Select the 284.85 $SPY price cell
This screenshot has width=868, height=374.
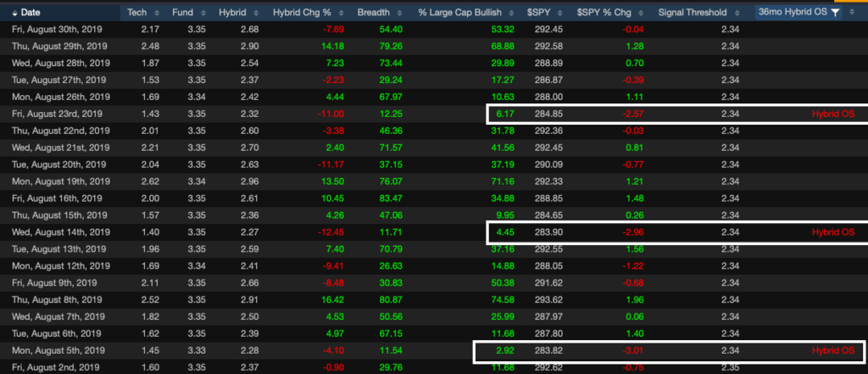547,114
